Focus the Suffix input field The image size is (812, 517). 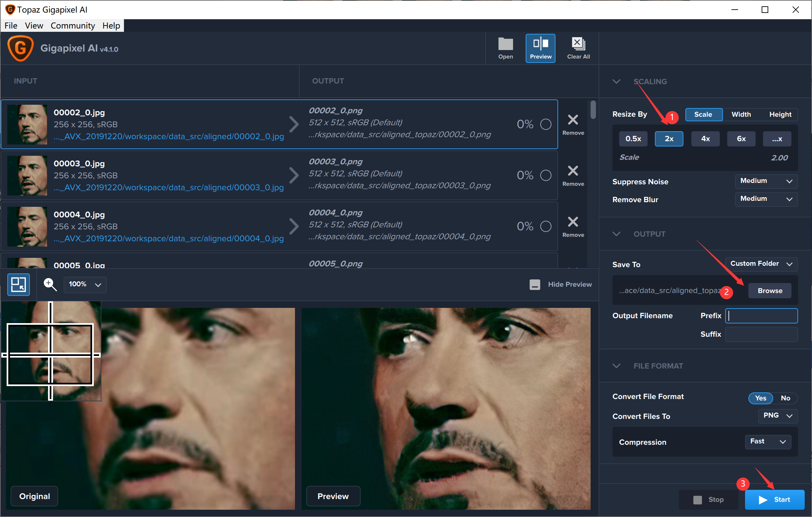pos(761,334)
